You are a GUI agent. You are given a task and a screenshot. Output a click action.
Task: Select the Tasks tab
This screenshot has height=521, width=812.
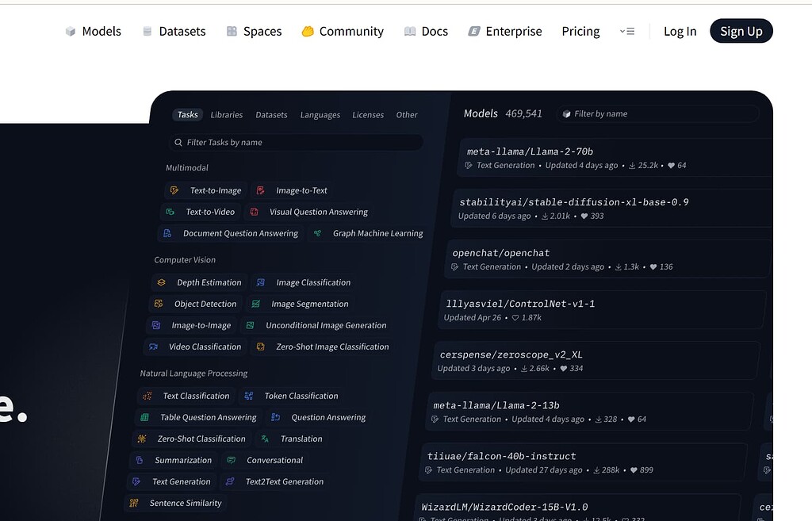(x=187, y=115)
